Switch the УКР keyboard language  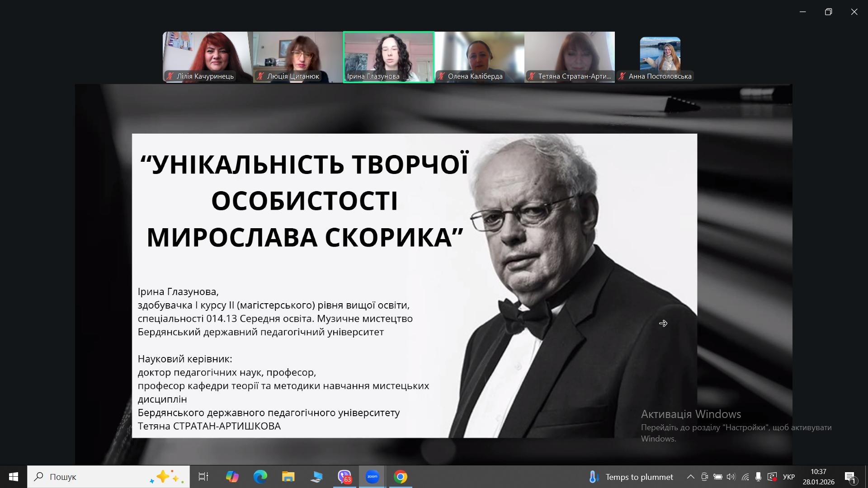pos(788,477)
